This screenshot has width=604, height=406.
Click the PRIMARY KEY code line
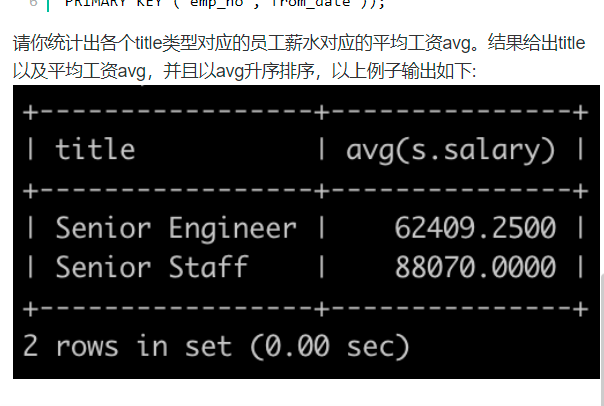point(220,4)
